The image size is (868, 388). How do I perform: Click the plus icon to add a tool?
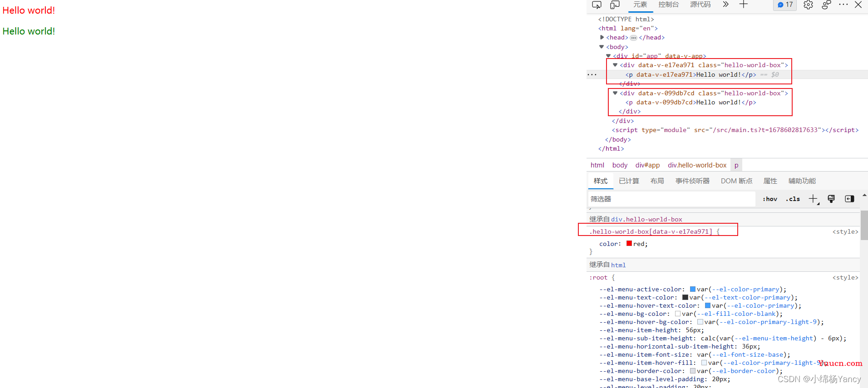click(x=743, y=5)
